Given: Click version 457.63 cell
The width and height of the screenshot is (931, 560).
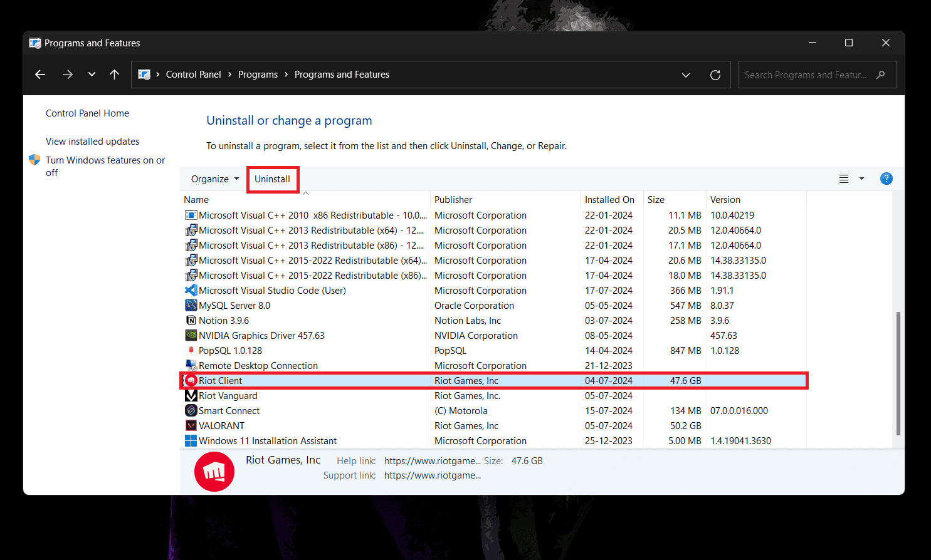Looking at the screenshot, I should coord(723,336).
